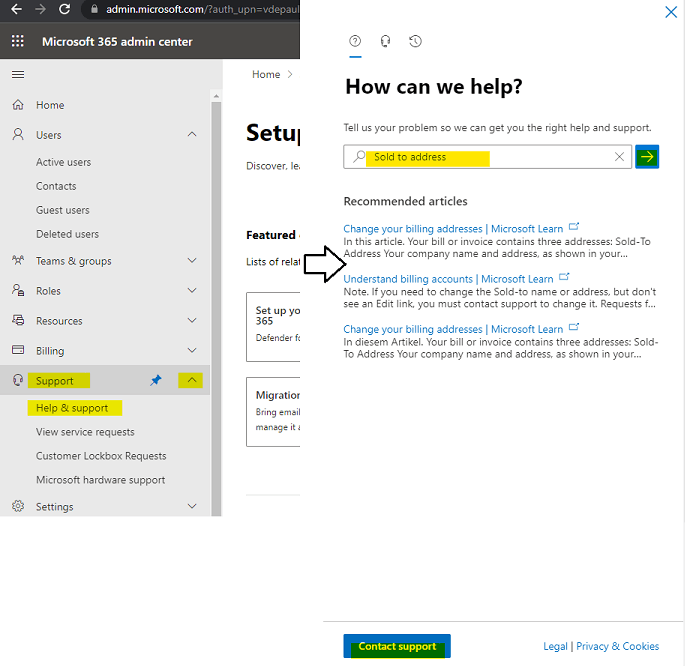Image resolution: width=685 pixels, height=666 pixels.
Task: Open Guest users
Action: 62,210
